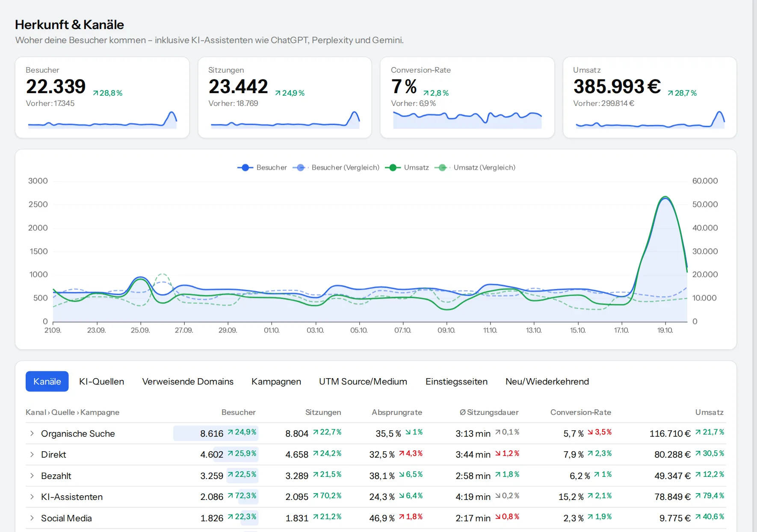
Task: Open the Verweisende Domains tab
Action: [188, 381]
